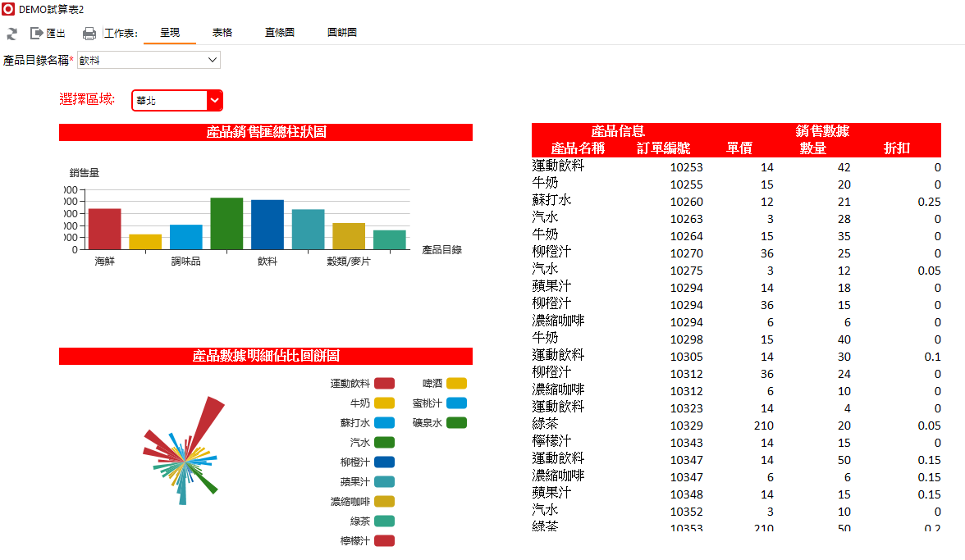The width and height of the screenshot is (965, 560).
Task: Click the 華北 region combo box field
Action: coord(170,100)
